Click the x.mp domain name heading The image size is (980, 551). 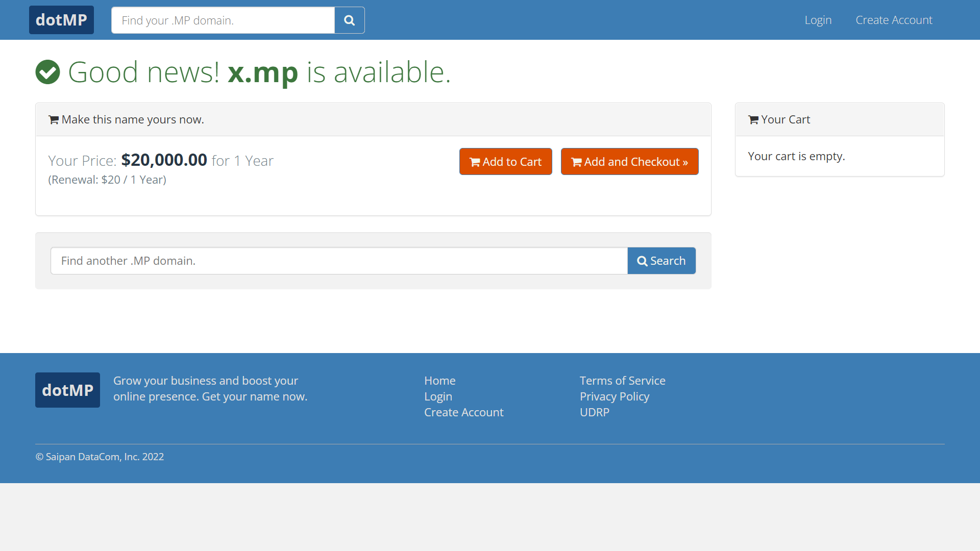point(262,72)
